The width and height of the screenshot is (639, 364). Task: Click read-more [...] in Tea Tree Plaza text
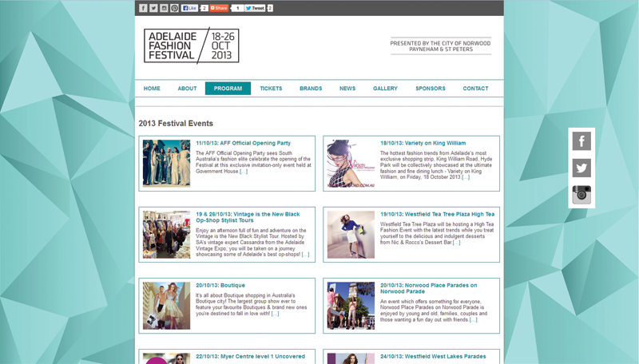coord(456,242)
